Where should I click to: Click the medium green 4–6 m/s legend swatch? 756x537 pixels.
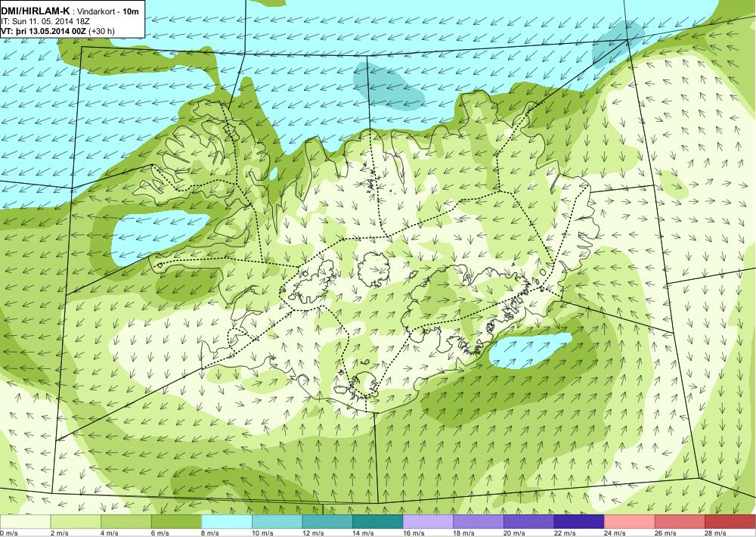(125, 522)
